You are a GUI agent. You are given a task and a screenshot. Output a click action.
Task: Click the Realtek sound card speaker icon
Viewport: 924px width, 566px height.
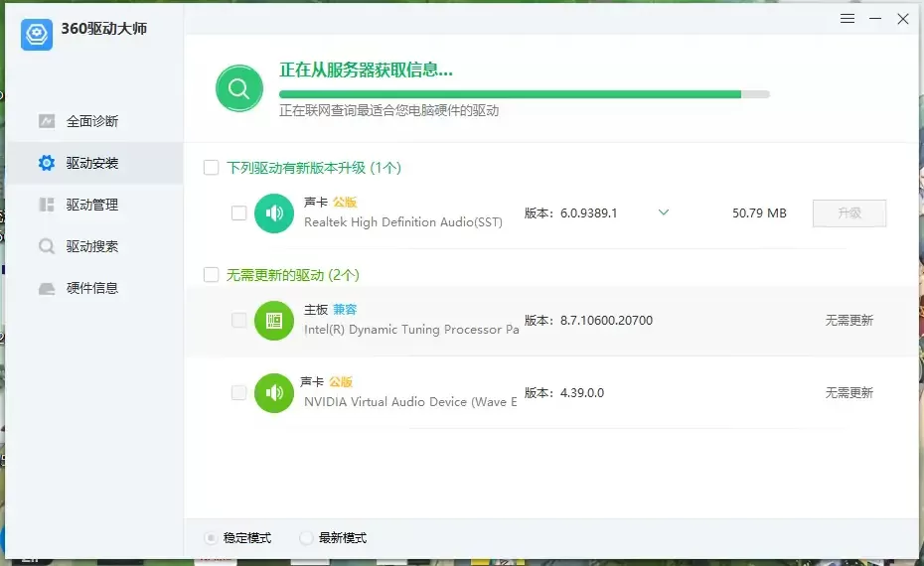274,213
